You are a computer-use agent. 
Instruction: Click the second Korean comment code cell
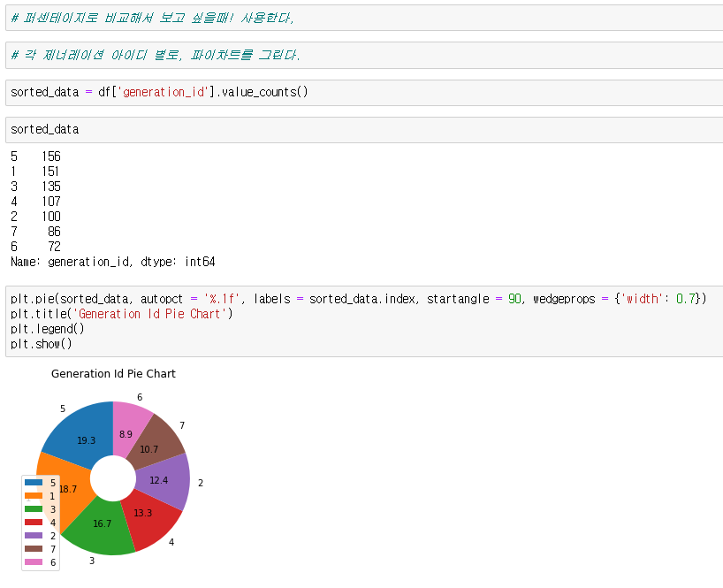point(364,55)
